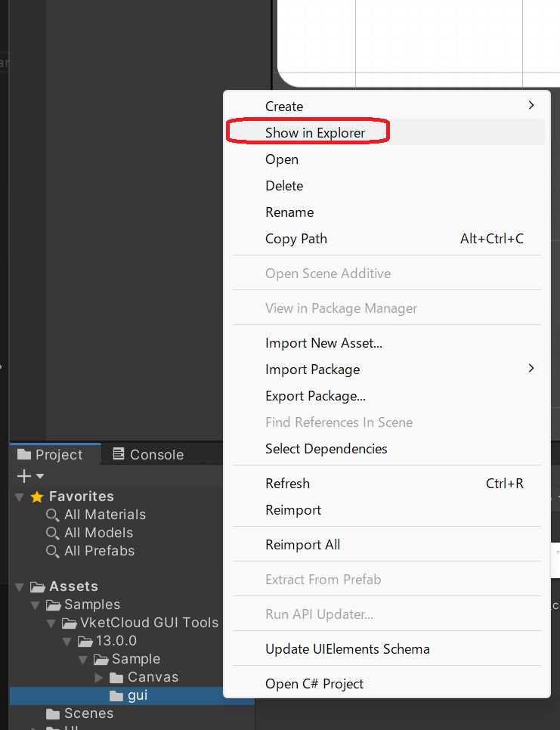Select the All Models saved search
The height and width of the screenshot is (730, 560).
(x=98, y=533)
